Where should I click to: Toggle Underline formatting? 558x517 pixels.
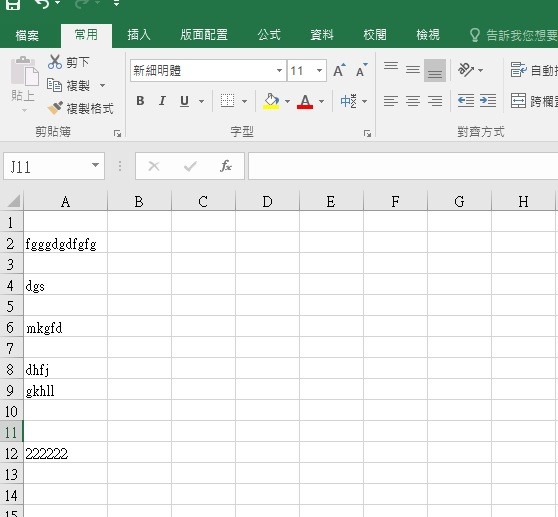coord(184,101)
